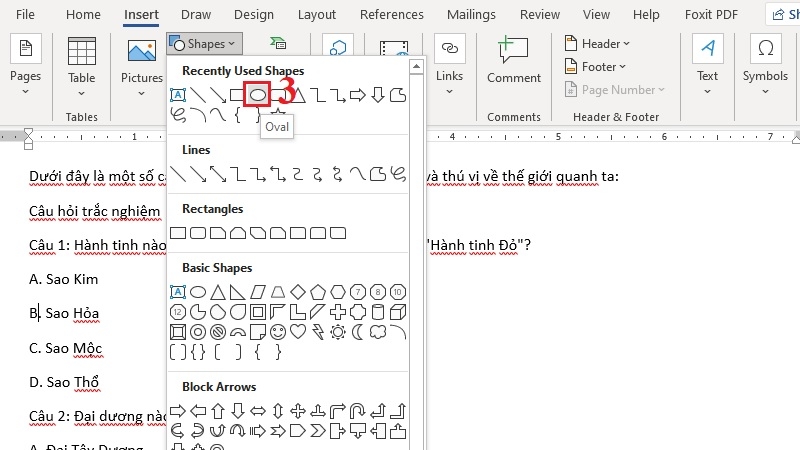This screenshot has height=450, width=800.
Task: Switch to the Home tab
Action: 83,14
